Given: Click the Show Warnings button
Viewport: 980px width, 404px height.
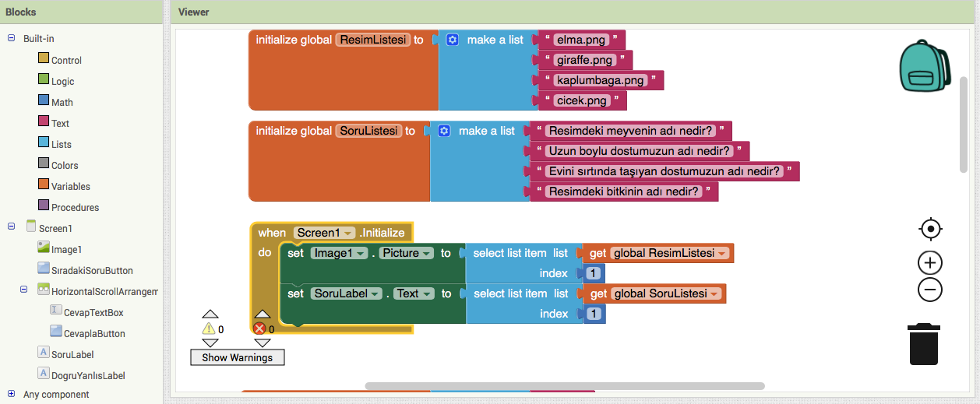Looking at the screenshot, I should [237, 357].
